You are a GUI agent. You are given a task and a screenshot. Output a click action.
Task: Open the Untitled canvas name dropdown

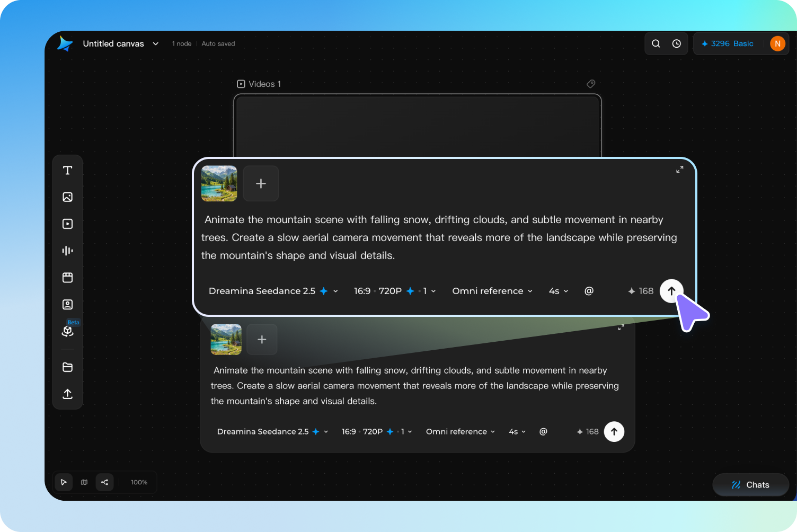click(121, 43)
